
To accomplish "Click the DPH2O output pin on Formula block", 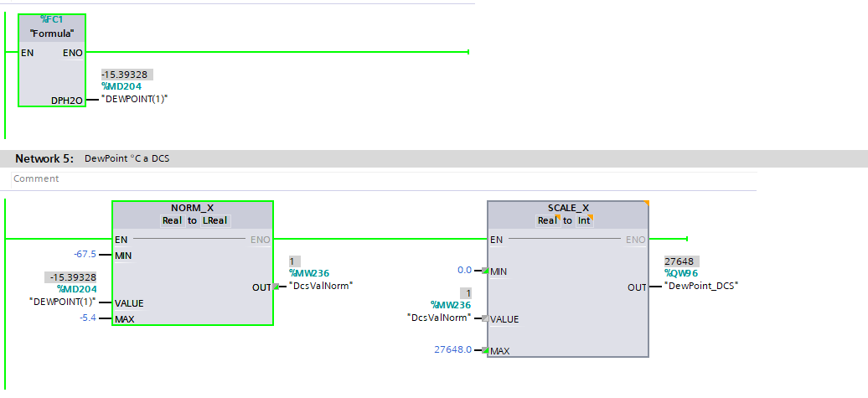I will click(x=67, y=100).
